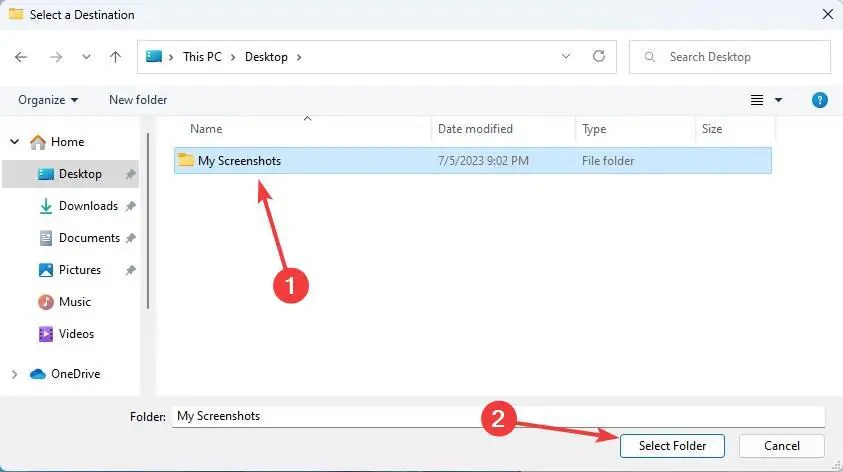Confirm with the Select Folder button
This screenshot has height=472, width=843.
[x=672, y=446]
